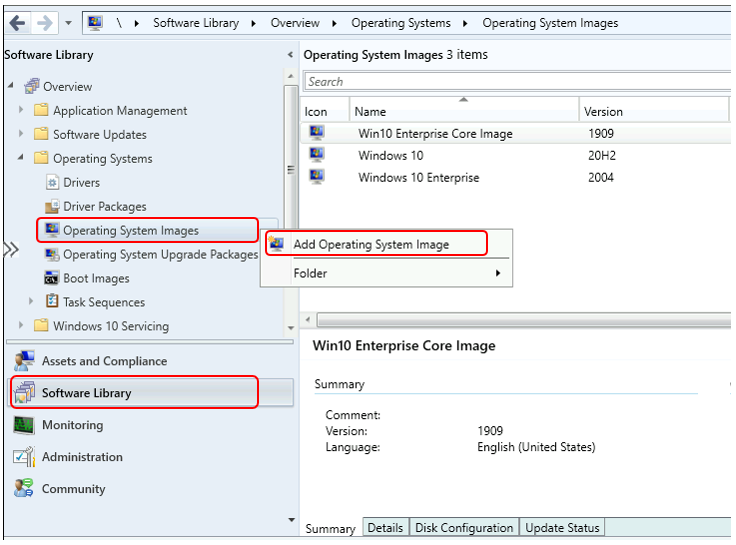Select Operating System Upgrade Packages node
This screenshot has width=736, height=545.
click(x=161, y=254)
